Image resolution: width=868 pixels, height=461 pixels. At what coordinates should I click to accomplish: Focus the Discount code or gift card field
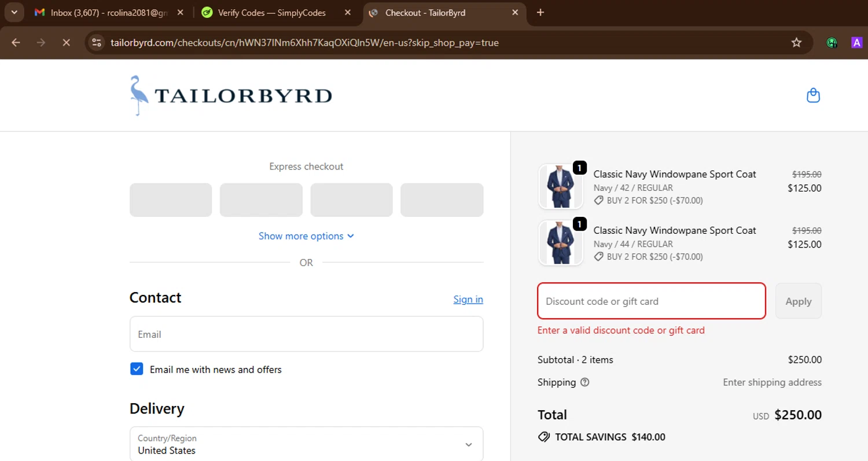tap(652, 301)
